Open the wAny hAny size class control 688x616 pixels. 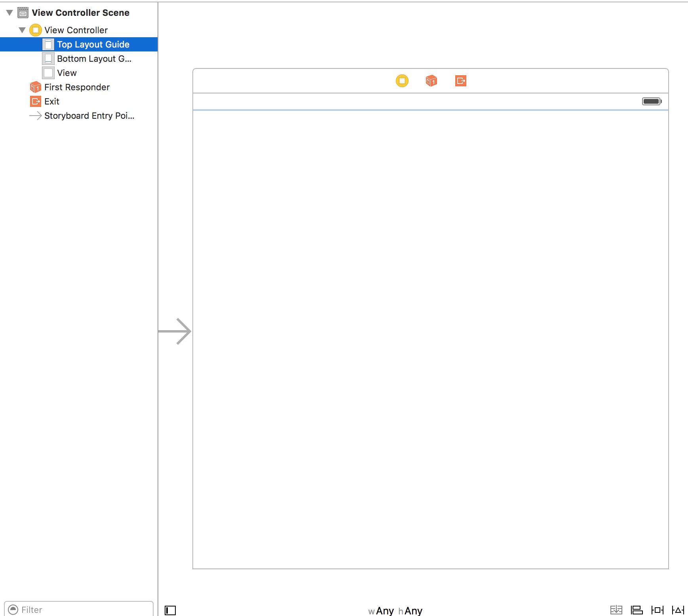395,611
